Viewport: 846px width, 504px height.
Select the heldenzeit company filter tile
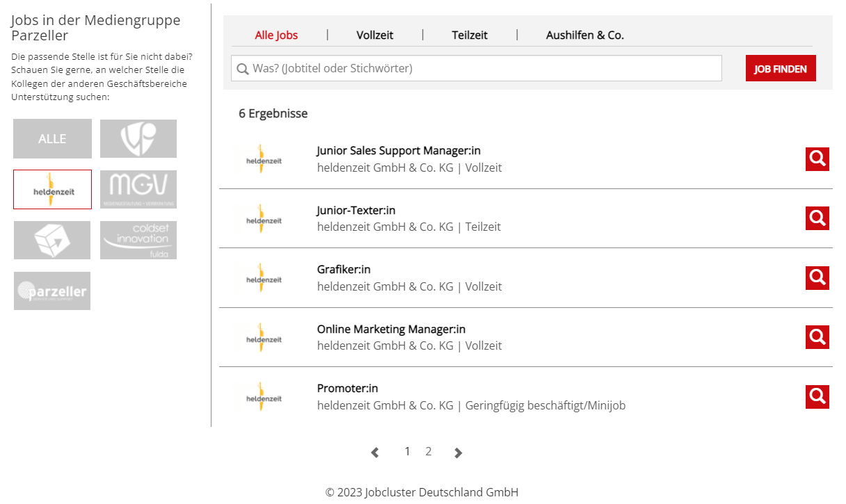pos(52,189)
